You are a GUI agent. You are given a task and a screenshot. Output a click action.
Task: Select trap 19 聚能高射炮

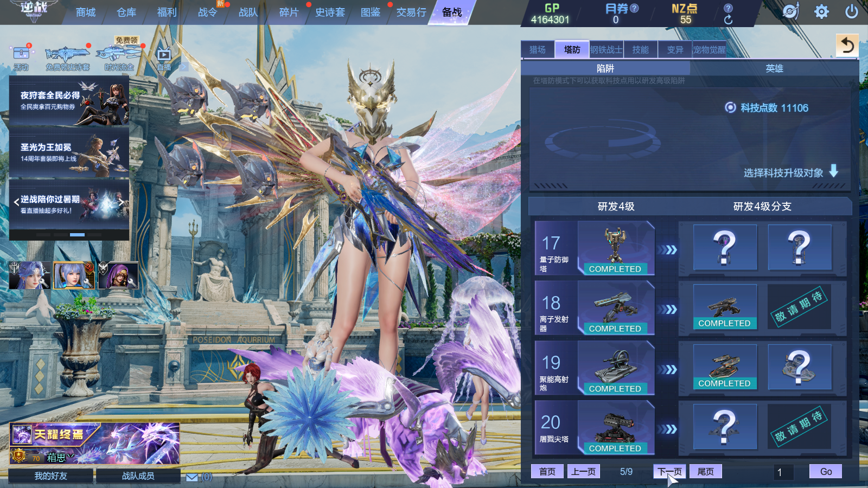(595, 368)
